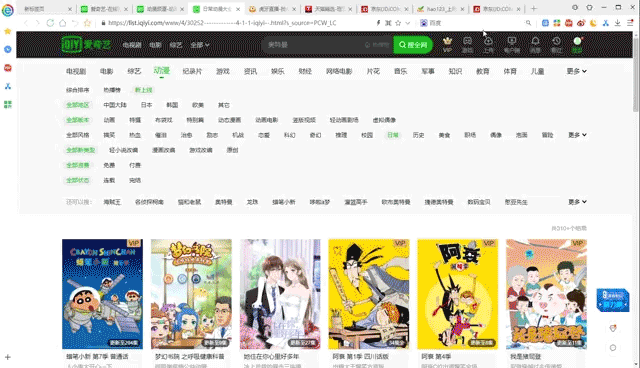Image resolution: width=640 pixels, height=368 pixels.
Task: Expand 更多 in the channel category row
Action: coord(576,71)
